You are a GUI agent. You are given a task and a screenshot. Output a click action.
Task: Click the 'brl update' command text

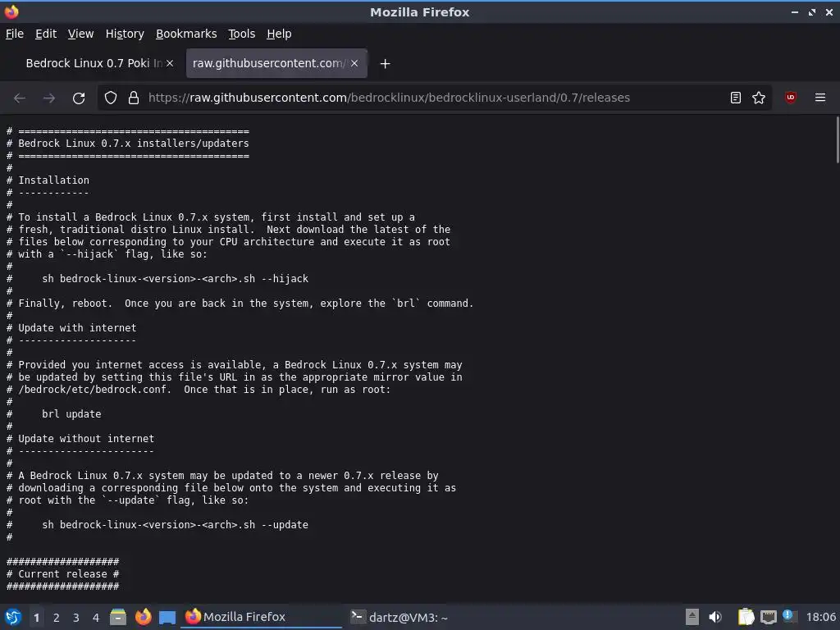pyautogui.click(x=71, y=414)
